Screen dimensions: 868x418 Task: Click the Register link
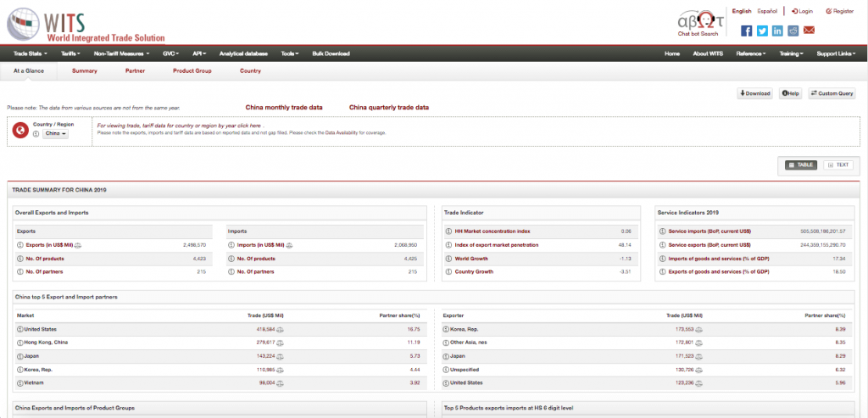840,11
